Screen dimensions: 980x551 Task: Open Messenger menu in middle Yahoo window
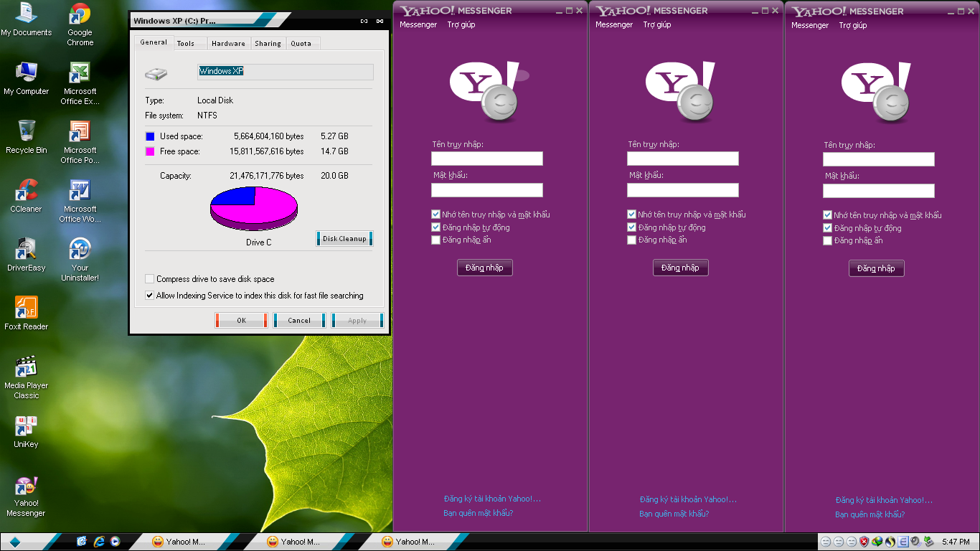pos(614,24)
